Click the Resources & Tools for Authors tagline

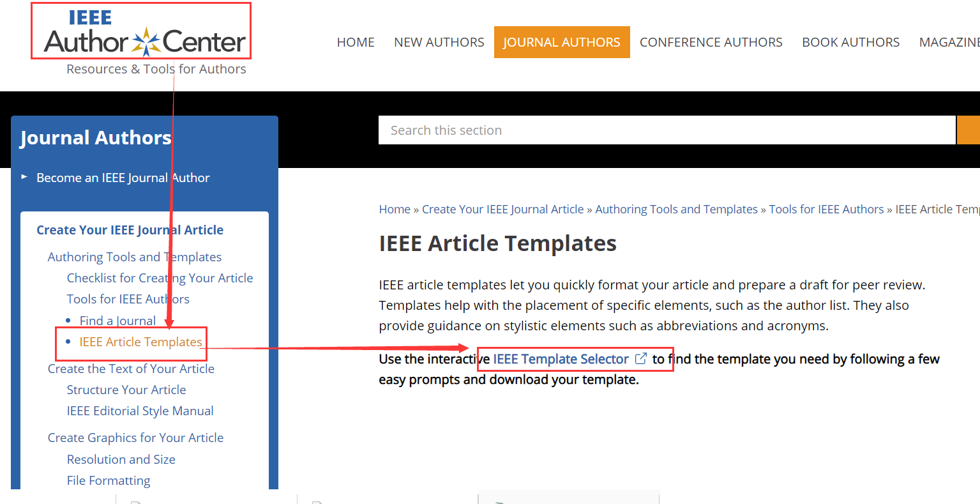click(x=156, y=69)
